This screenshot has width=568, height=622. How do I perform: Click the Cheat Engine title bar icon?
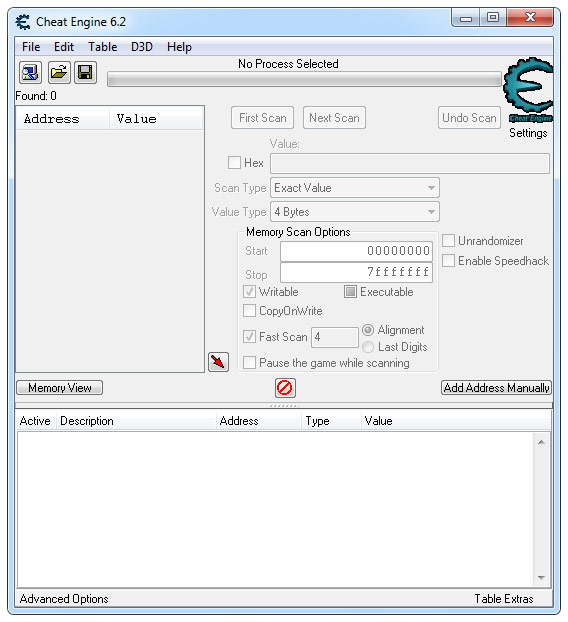click(23, 22)
